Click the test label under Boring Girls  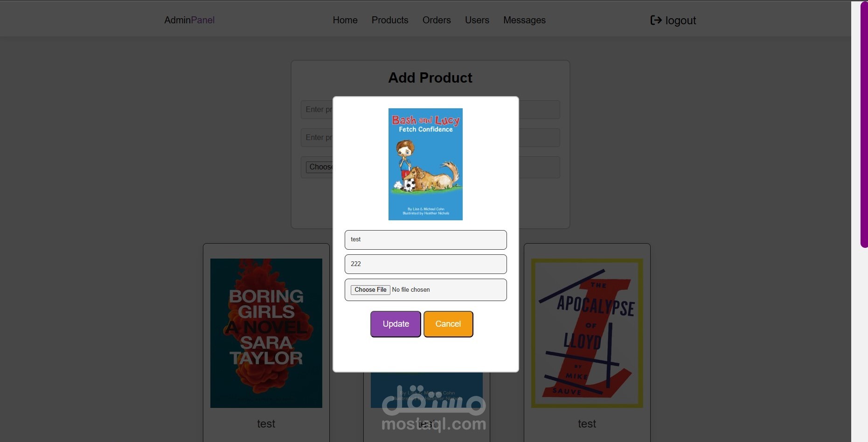266,424
